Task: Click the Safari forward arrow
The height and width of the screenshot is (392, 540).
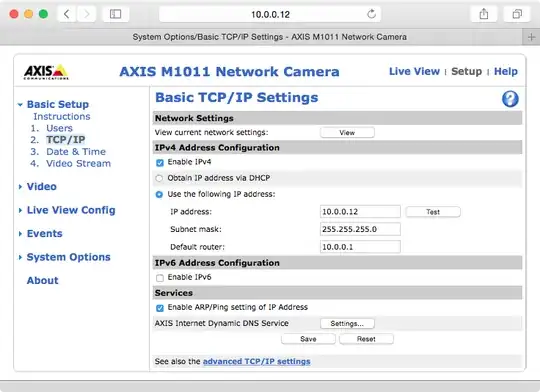Action: tap(86, 14)
